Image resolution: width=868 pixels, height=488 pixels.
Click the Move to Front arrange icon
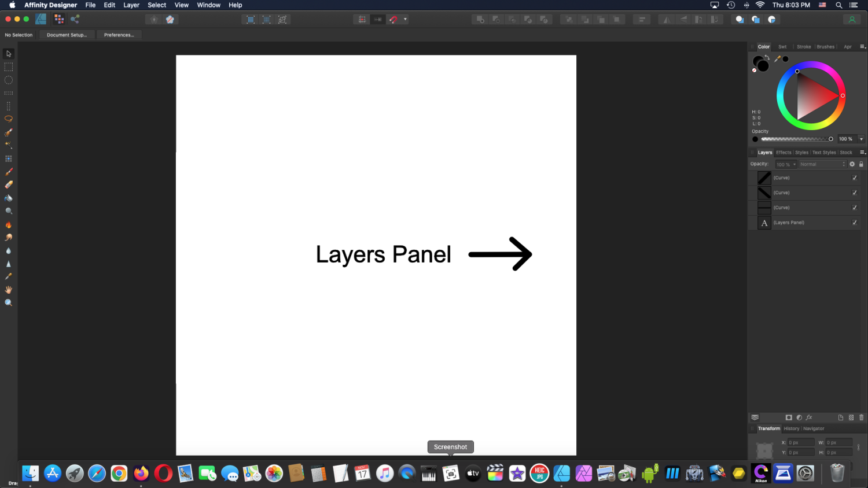tap(617, 20)
